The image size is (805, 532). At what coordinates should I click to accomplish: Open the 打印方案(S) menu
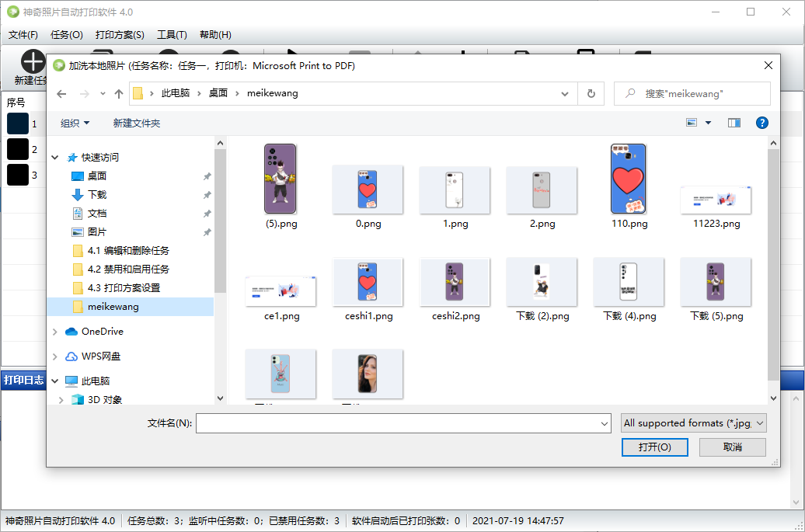(120, 34)
